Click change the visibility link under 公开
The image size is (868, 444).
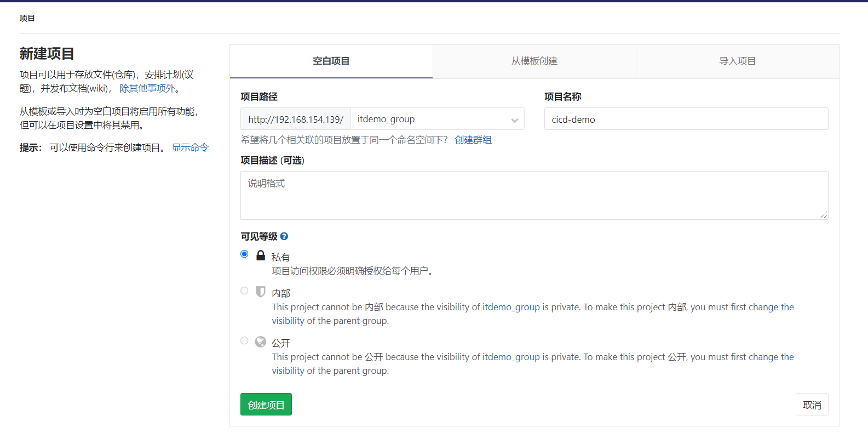pos(771,357)
